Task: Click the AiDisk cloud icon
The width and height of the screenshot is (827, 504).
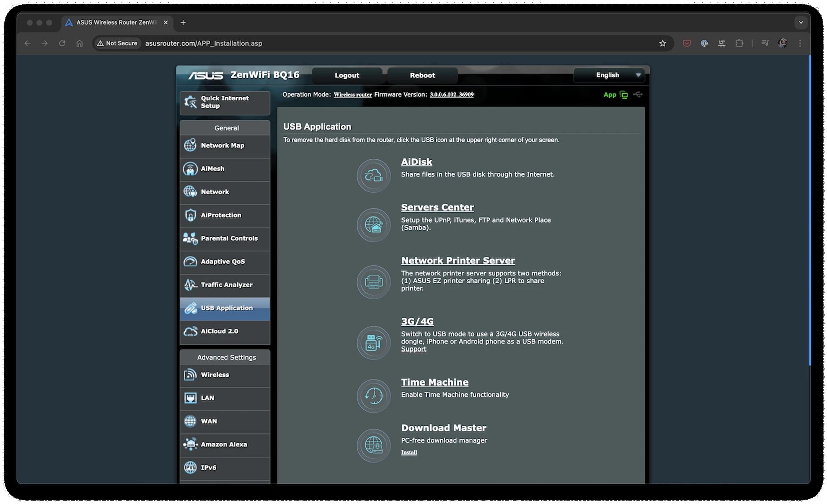Action: (x=373, y=176)
